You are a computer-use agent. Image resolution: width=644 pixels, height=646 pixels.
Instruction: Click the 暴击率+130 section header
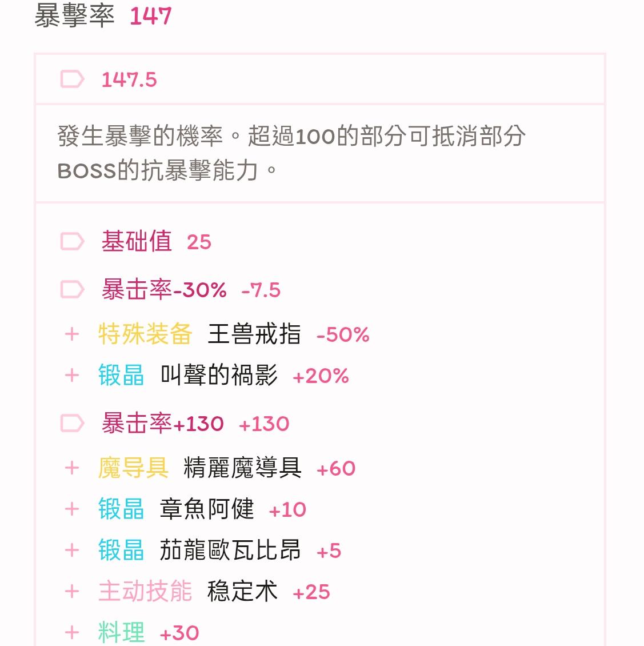(162, 424)
